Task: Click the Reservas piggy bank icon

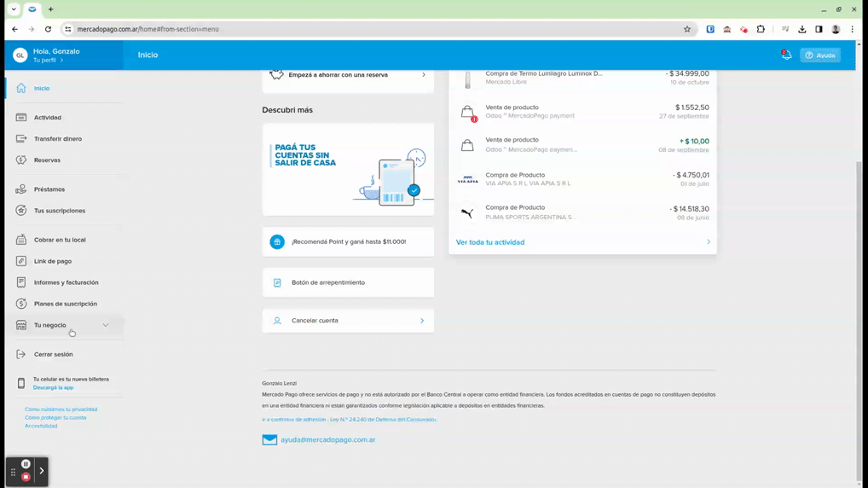Action: coord(21,160)
